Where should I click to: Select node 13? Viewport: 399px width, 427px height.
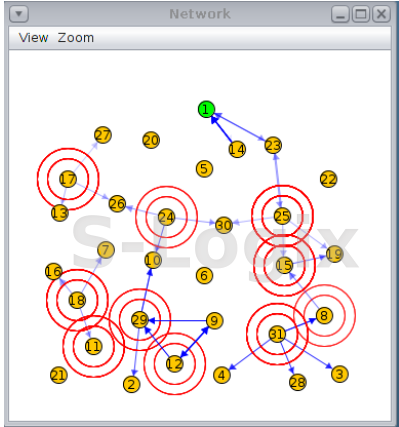tap(60, 213)
